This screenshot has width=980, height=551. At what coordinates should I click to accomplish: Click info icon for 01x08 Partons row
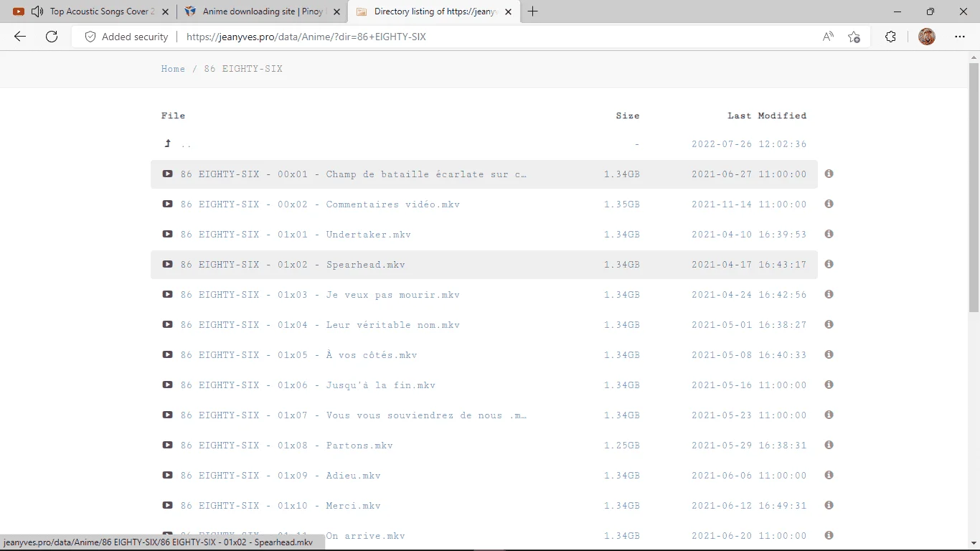point(829,445)
